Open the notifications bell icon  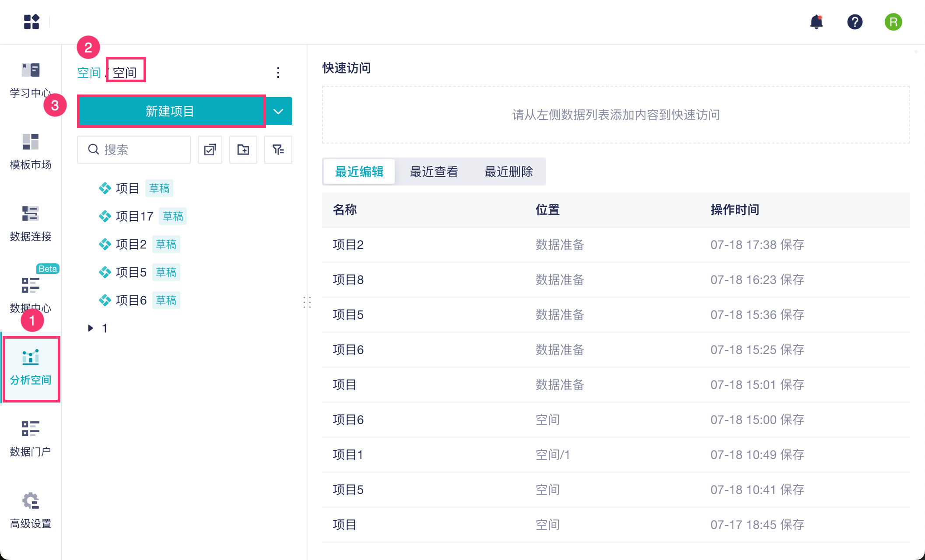point(816,22)
